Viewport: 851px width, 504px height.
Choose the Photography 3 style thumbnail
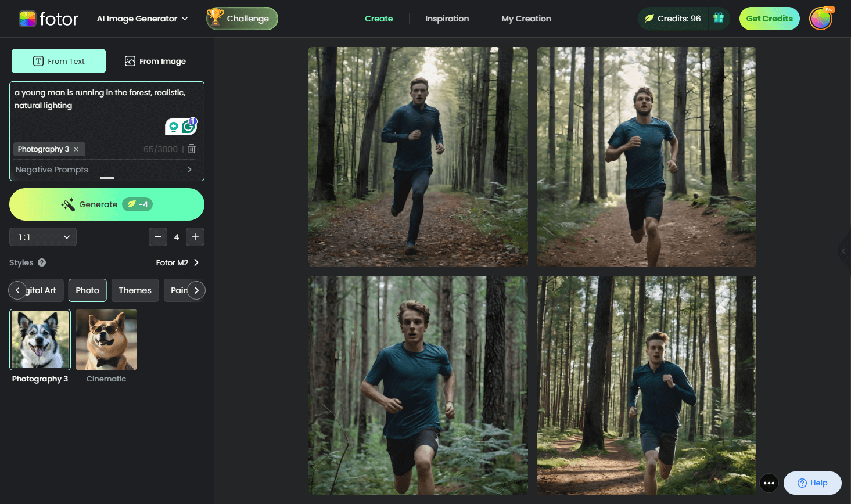point(40,340)
